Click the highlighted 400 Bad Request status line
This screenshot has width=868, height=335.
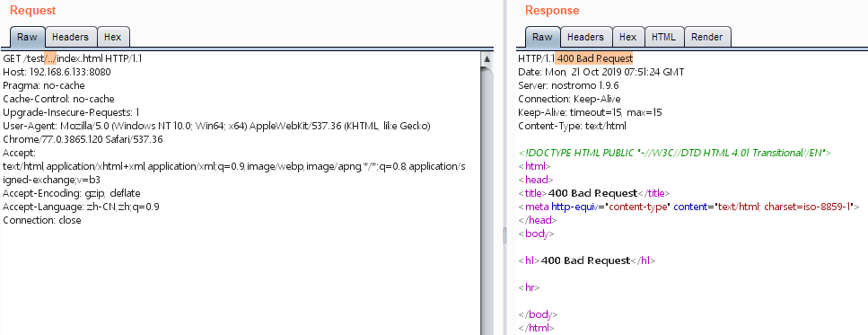(x=594, y=58)
